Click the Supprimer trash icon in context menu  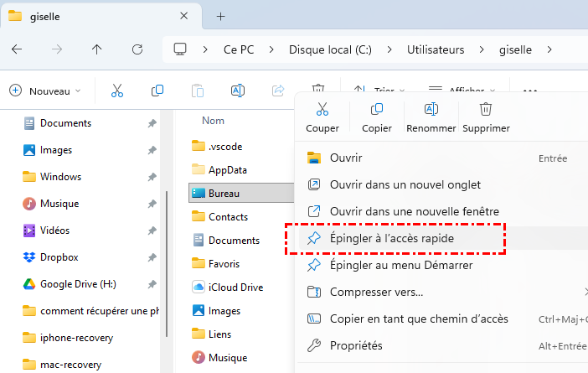[486, 110]
